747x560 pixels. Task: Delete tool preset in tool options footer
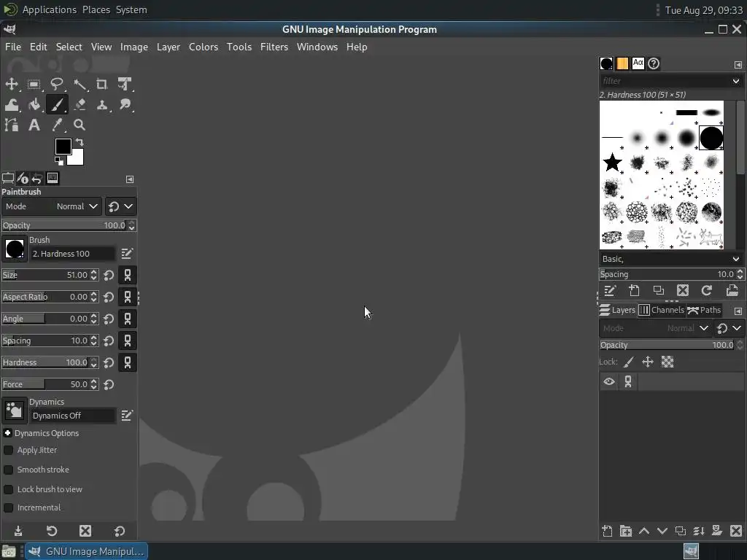click(x=85, y=531)
